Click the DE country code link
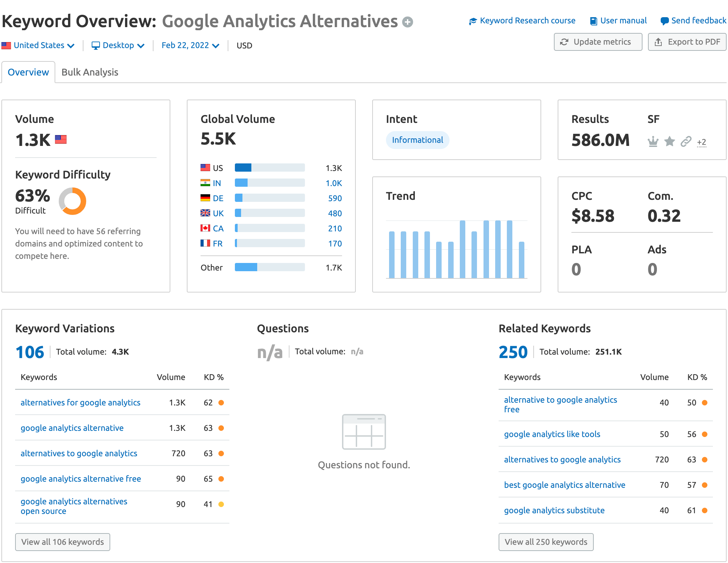The width and height of the screenshot is (728, 563). click(x=218, y=198)
